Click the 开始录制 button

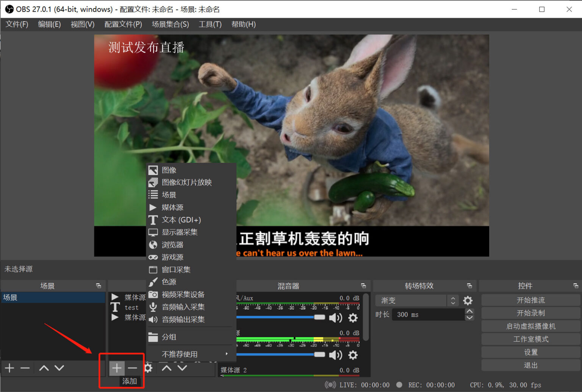coord(530,313)
